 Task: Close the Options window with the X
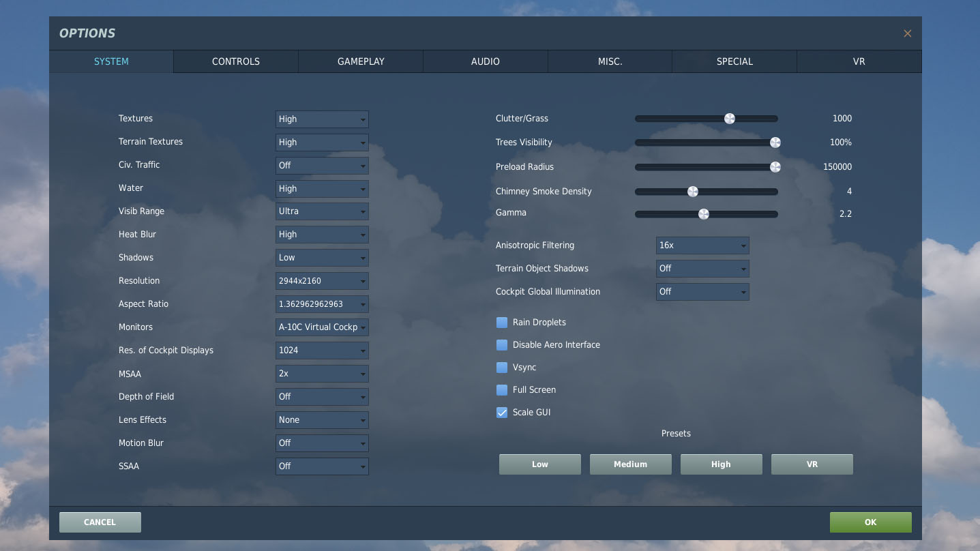[x=907, y=33]
